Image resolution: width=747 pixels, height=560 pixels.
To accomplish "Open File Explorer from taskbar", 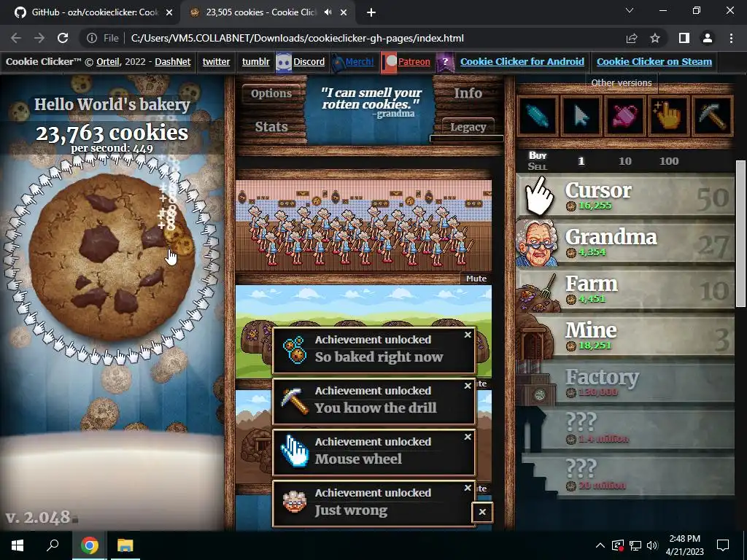I will click(x=125, y=545).
